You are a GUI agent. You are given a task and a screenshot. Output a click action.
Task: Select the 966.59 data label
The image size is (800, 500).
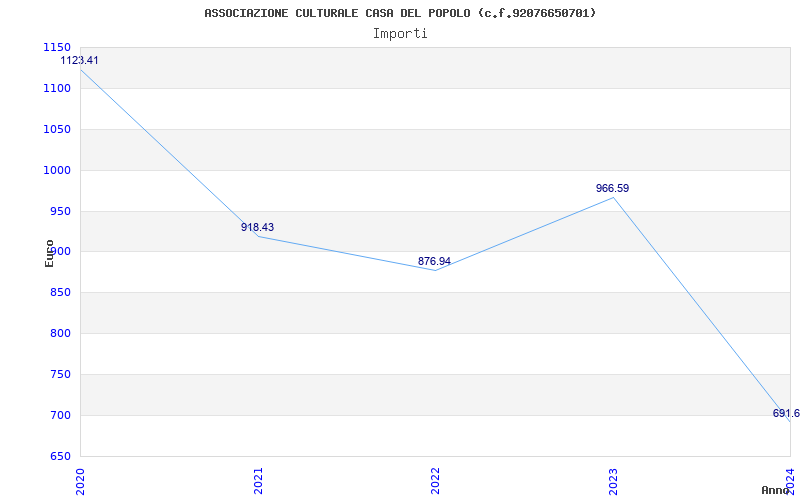[612, 188]
